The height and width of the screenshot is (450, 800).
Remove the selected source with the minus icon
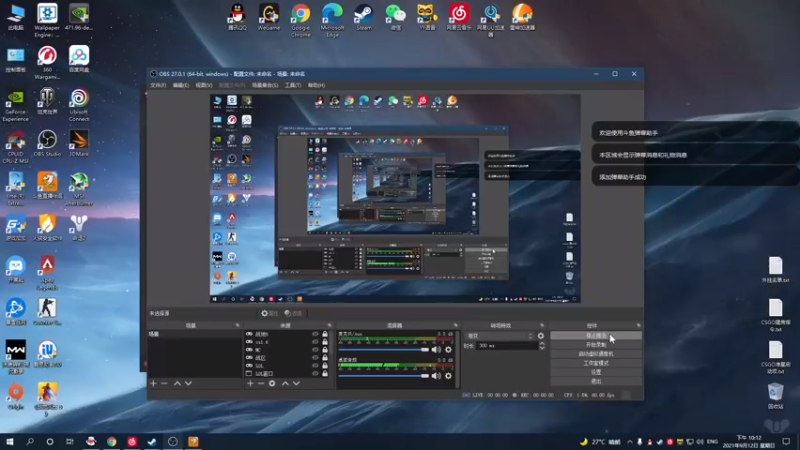point(261,383)
